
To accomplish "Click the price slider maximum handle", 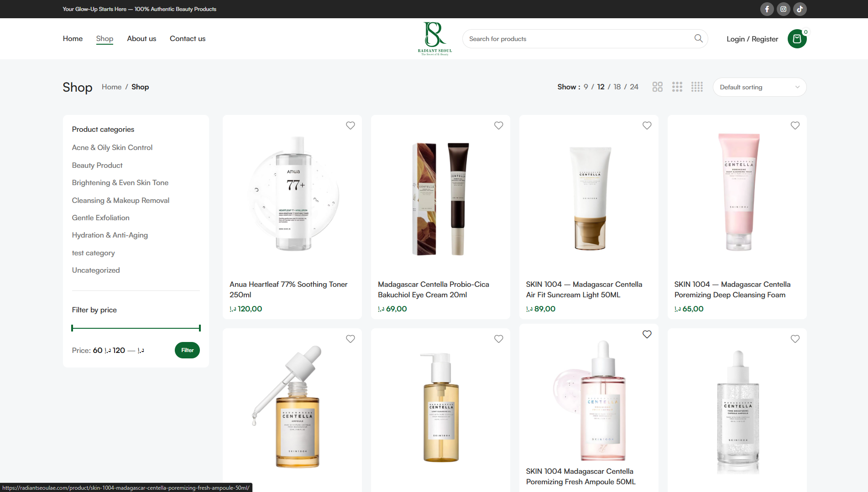I will pos(200,328).
